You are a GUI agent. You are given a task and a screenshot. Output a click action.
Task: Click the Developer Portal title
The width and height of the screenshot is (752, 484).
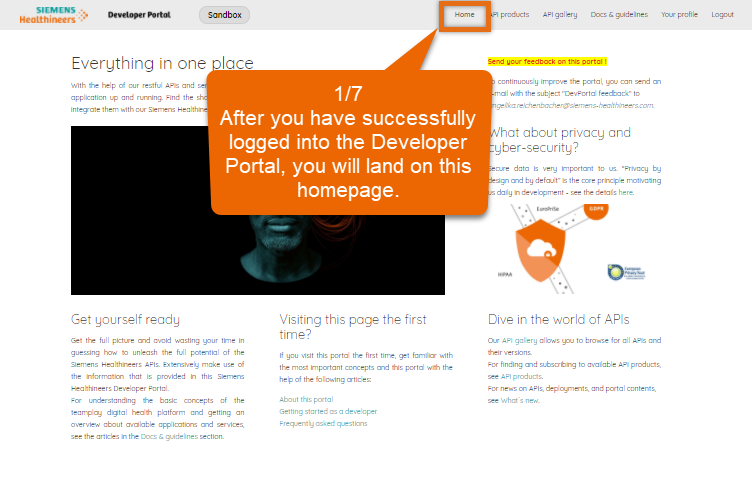coord(139,15)
